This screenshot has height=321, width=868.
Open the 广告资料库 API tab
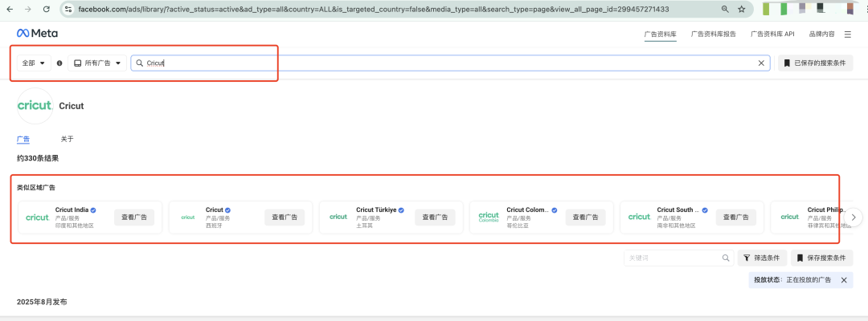coord(772,35)
